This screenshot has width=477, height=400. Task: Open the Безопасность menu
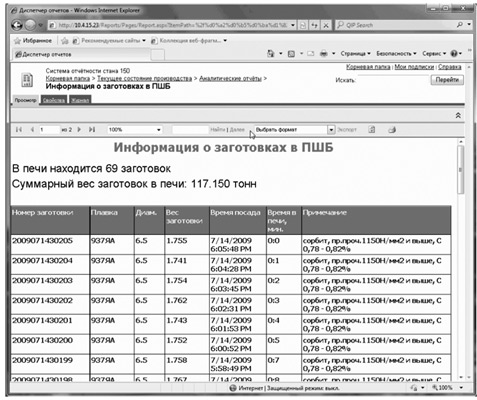pyautogui.click(x=396, y=53)
